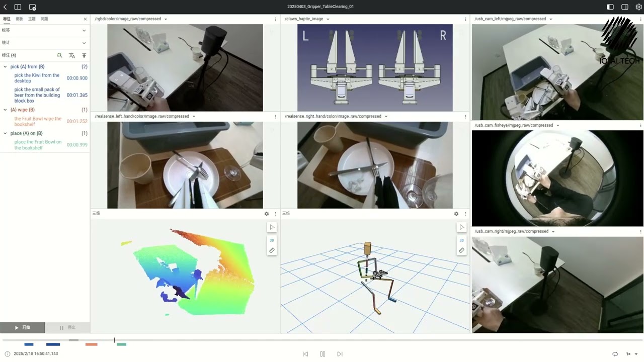This screenshot has height=362, width=644.
Task: Open the split layout icon in top bar
Action: point(18,7)
